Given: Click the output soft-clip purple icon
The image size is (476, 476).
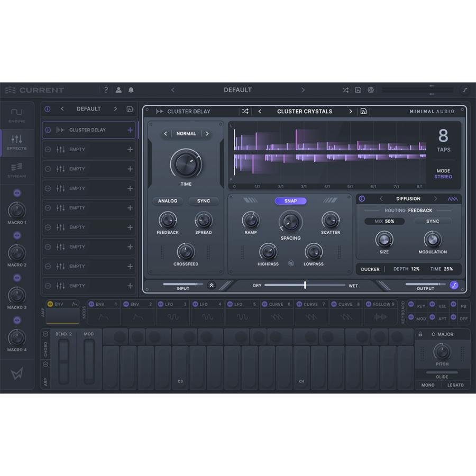Looking at the screenshot, I should click(x=454, y=285).
